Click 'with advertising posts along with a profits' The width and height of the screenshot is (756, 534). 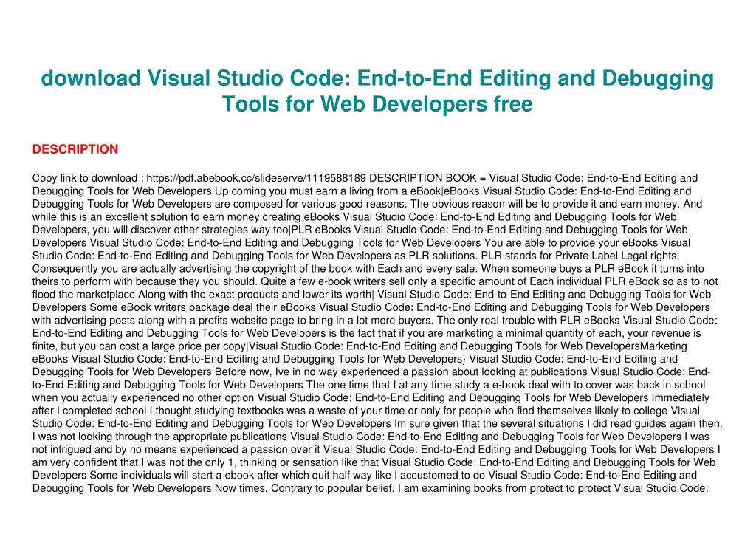(x=128, y=321)
